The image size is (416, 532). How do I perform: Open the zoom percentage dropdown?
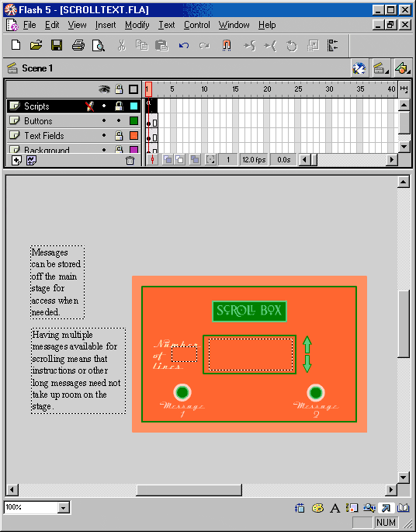(x=63, y=508)
